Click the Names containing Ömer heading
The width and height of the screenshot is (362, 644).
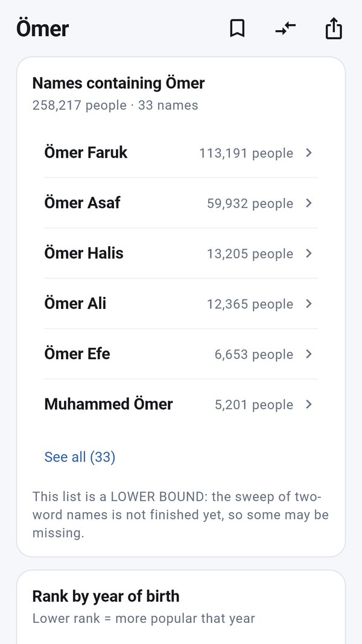click(119, 83)
